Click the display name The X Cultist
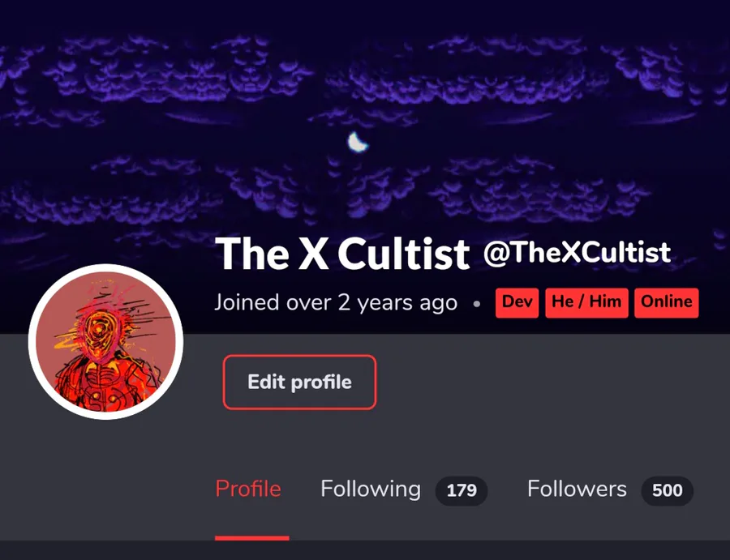Screen dimensions: 730x560 click(x=342, y=254)
